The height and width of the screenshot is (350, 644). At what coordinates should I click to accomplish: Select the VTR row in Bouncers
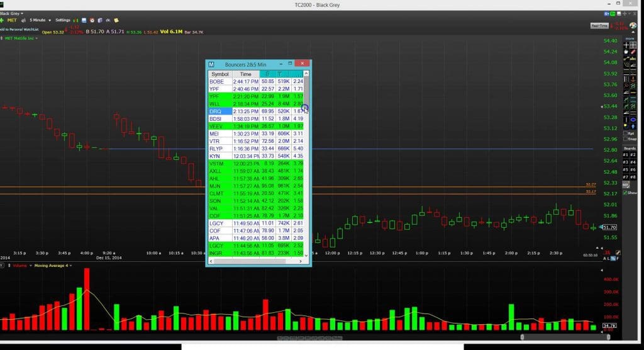(256, 141)
